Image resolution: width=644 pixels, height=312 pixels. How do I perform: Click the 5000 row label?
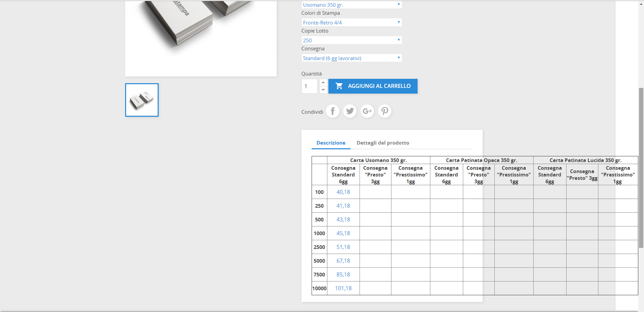coord(319,261)
